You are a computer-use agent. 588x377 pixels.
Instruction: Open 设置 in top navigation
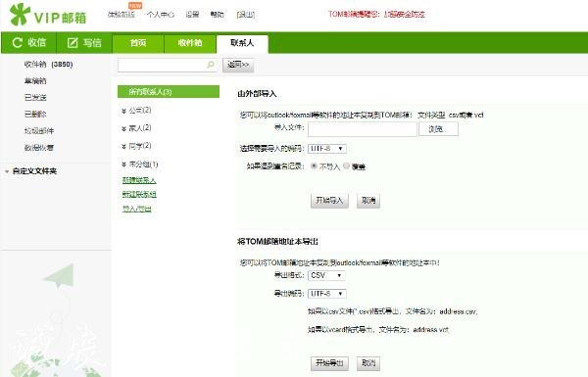(192, 15)
